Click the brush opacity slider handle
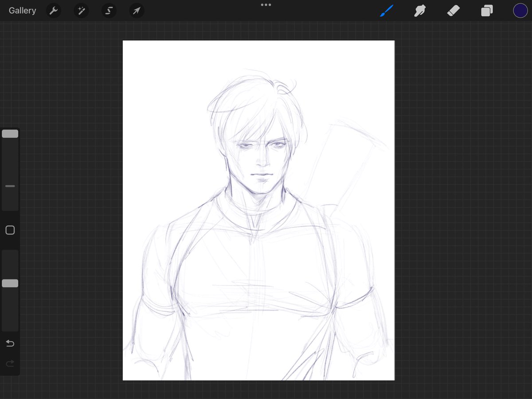532x399 pixels. pyautogui.click(x=10, y=283)
